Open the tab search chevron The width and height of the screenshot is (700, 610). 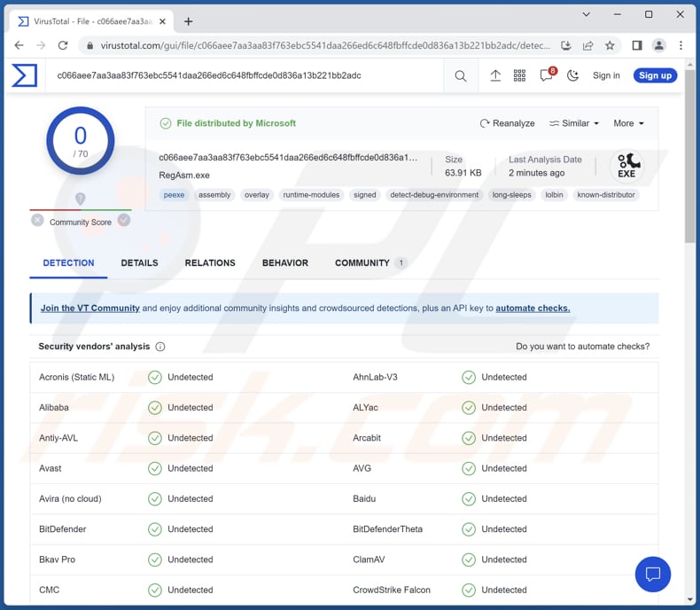[x=587, y=15]
